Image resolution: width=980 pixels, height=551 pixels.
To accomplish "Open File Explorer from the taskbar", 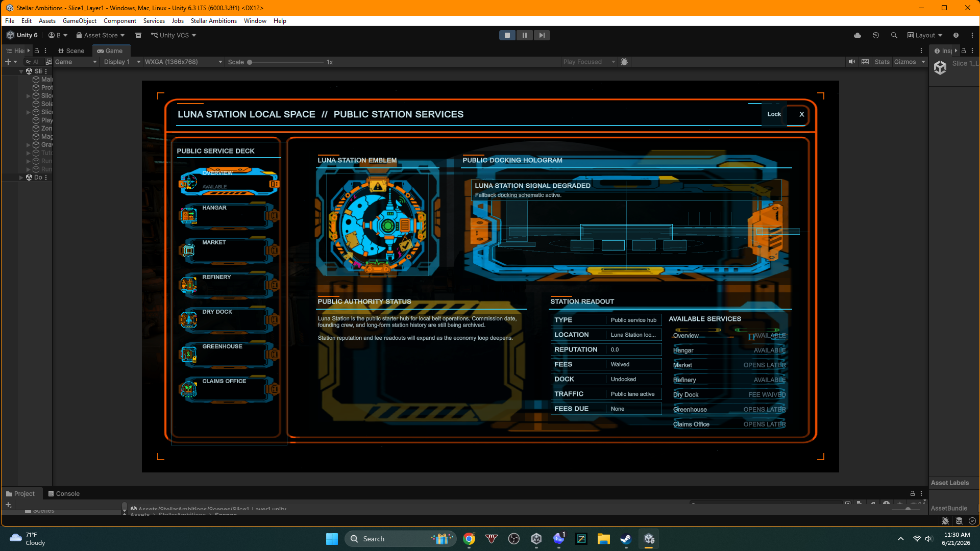I will [603, 539].
